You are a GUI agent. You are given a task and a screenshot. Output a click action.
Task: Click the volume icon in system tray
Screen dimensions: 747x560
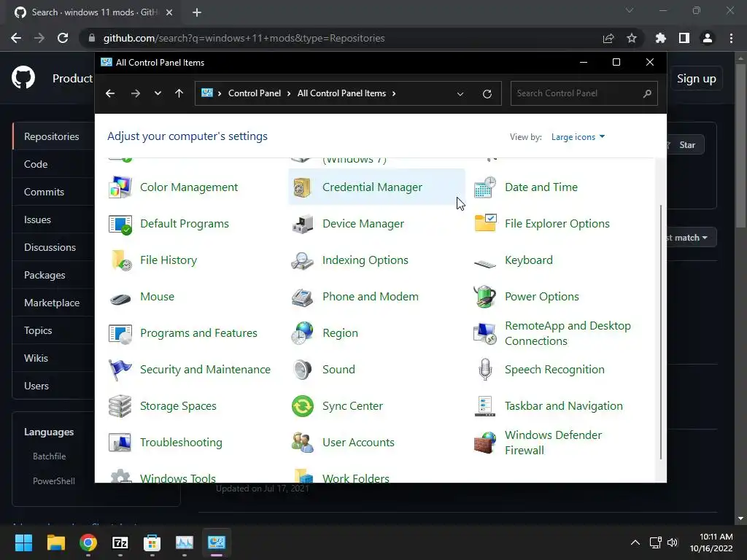(x=672, y=542)
